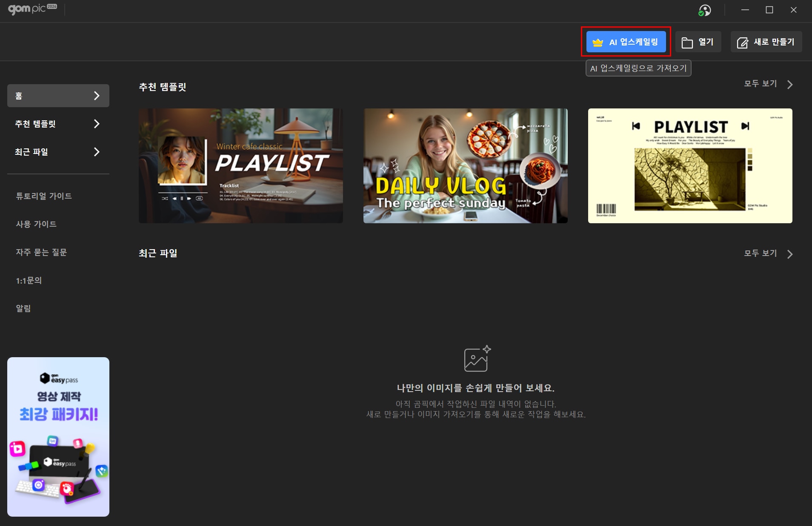812x526 pixels.
Task: Click the easy pass 영상 제작 banner
Action: [x=58, y=437]
